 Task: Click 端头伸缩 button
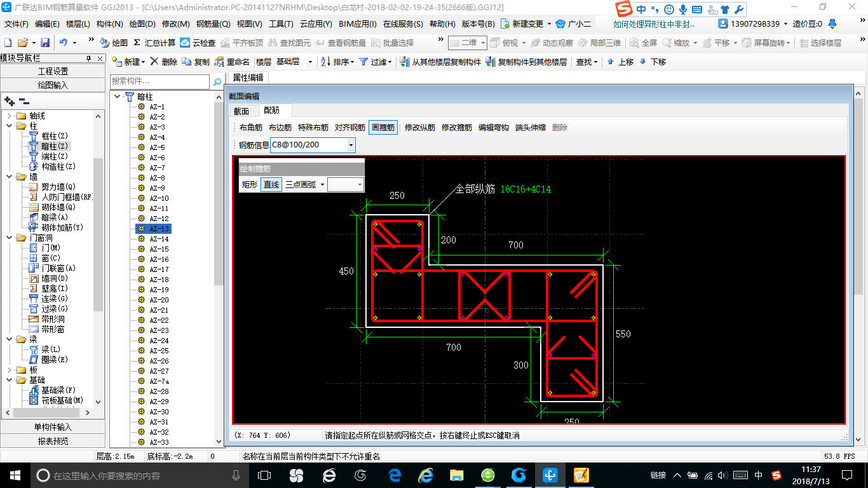coord(531,127)
